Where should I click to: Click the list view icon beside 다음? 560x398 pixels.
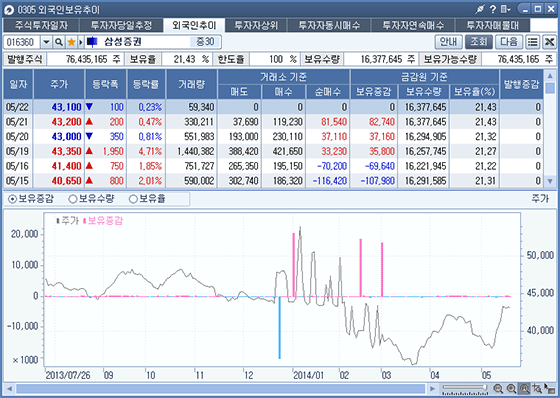click(532, 42)
